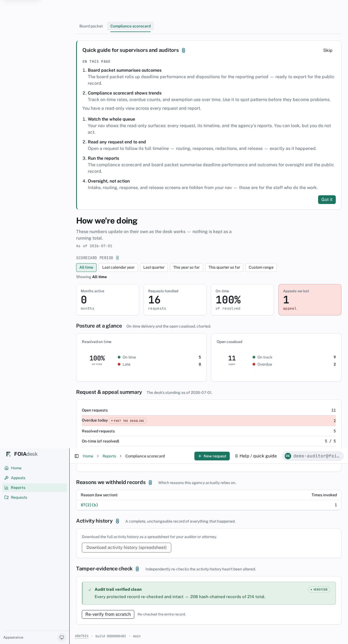This screenshot has width=348, height=644.
Task: Open the demo-auditor account menu
Action: click(313, 456)
